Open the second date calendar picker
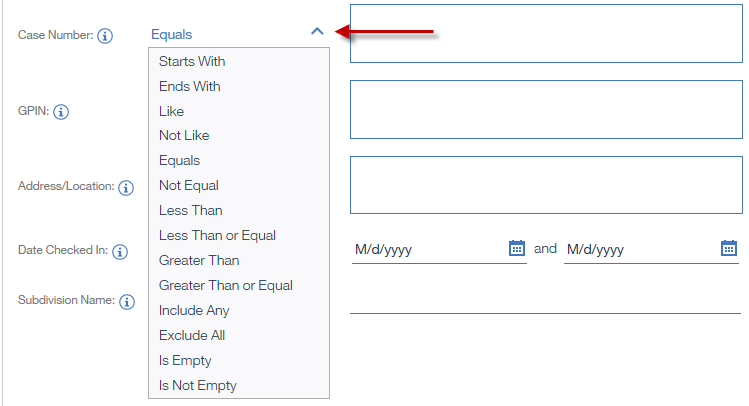This screenshot has height=406, width=749. [728, 248]
